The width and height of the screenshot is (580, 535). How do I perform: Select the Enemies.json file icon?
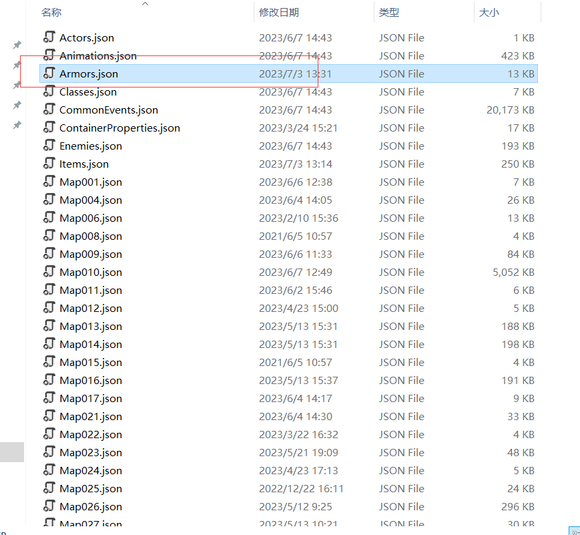tap(49, 145)
